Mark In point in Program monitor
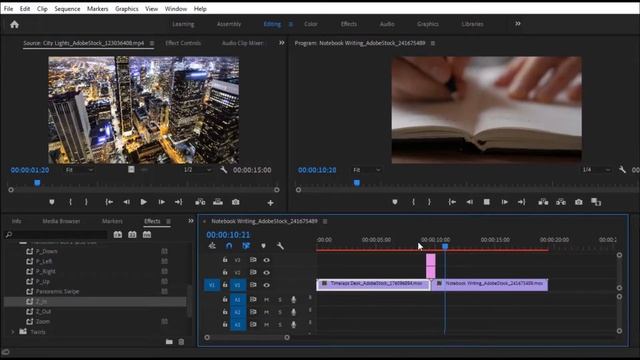 coord(413,202)
